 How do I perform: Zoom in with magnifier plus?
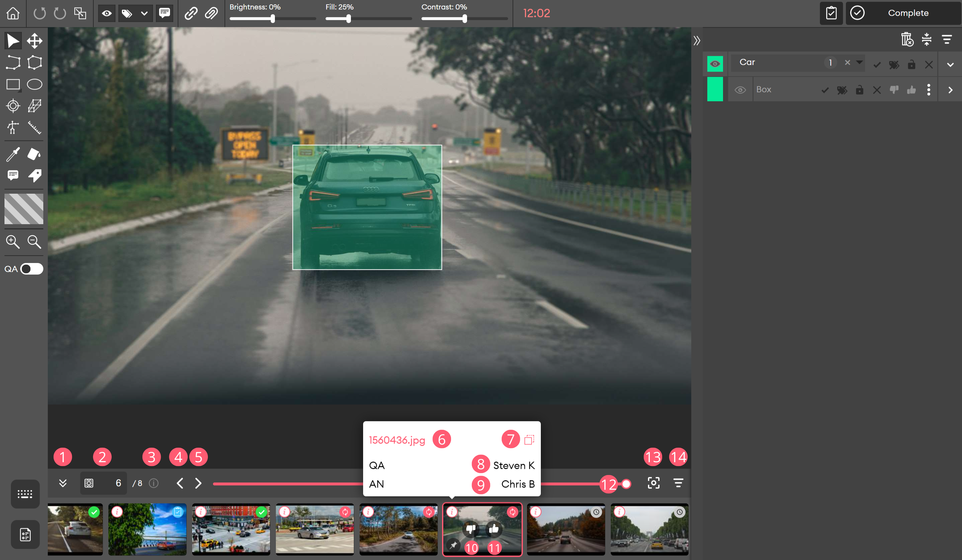point(13,242)
